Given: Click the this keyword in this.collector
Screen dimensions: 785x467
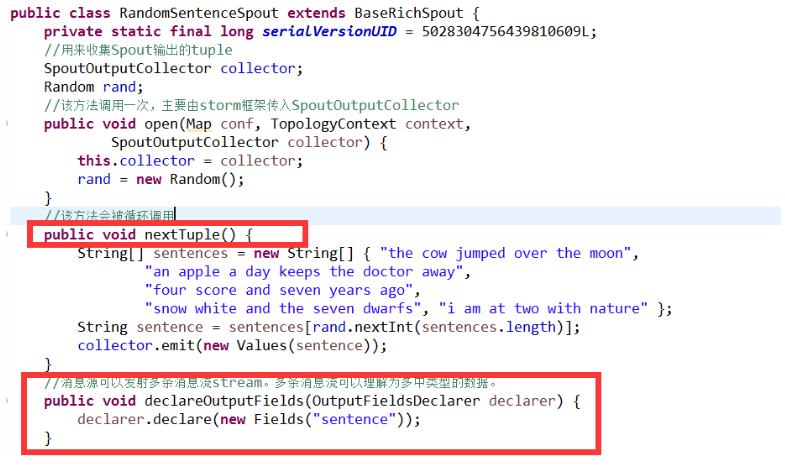Looking at the screenshot, I should pos(94,161).
